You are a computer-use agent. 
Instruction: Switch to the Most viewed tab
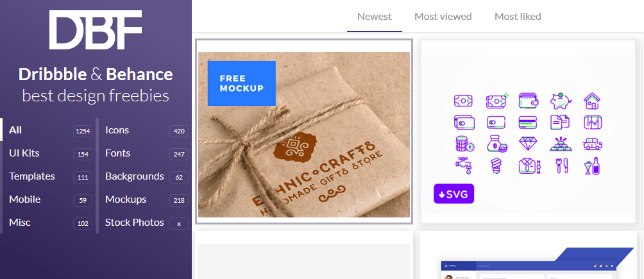[443, 17]
